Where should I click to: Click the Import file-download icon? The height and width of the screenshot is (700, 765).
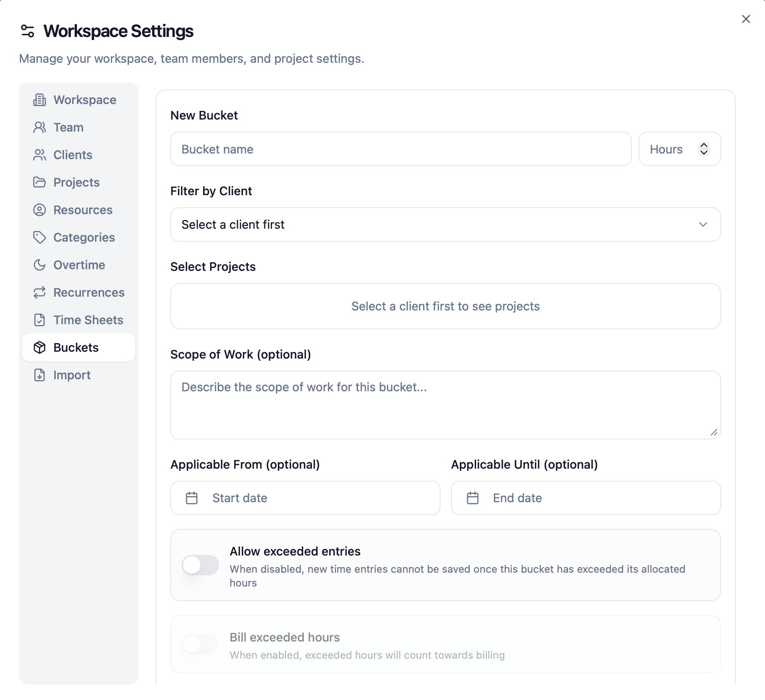[x=40, y=375]
